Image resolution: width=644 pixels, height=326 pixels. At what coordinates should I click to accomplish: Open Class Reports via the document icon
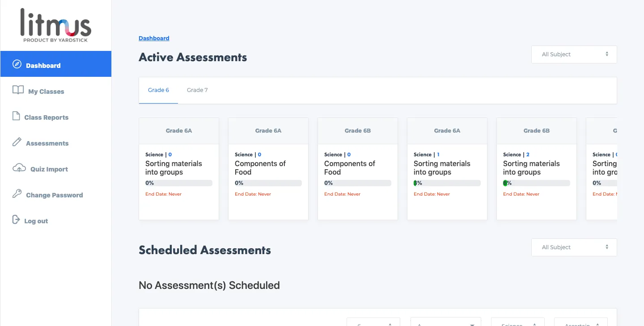17,116
